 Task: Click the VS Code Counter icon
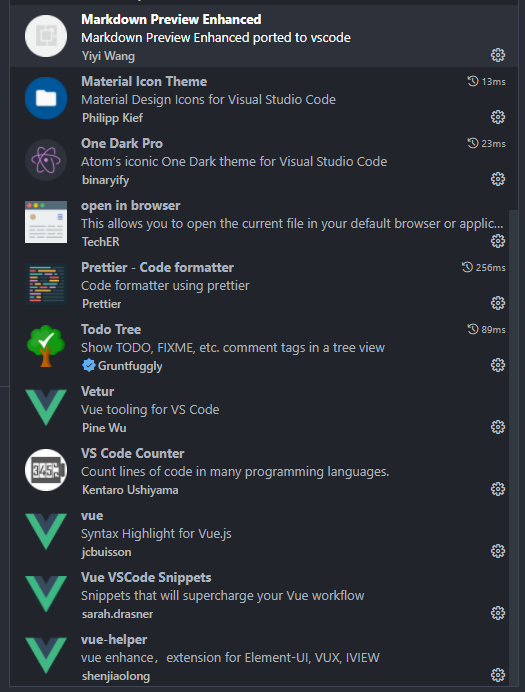point(46,470)
